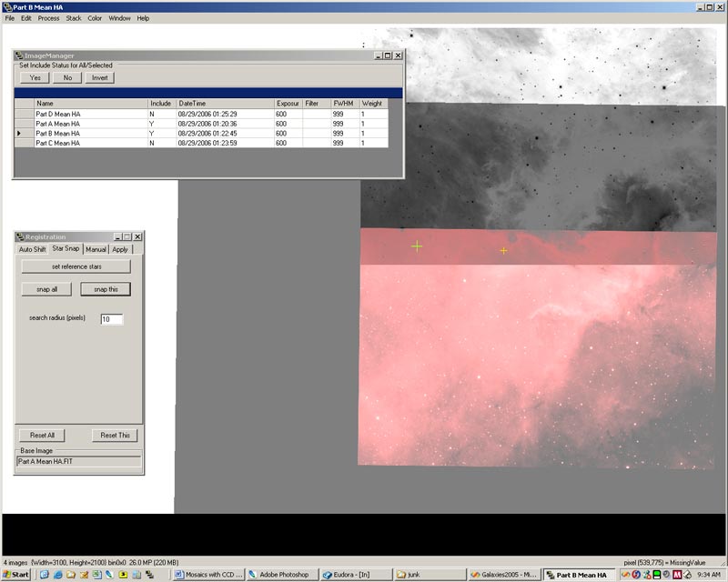Click the ImageManager window title icon
The image size is (728, 582).
19,55
